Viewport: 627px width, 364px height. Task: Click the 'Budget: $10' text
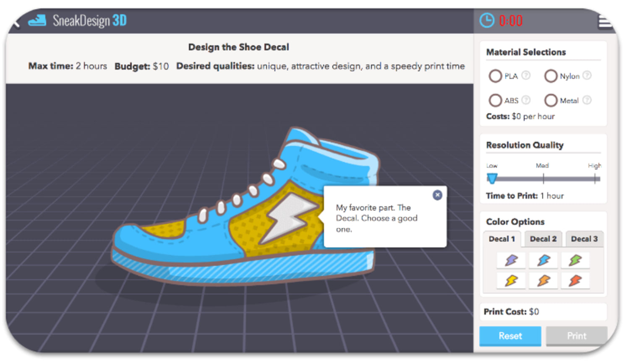pos(141,66)
